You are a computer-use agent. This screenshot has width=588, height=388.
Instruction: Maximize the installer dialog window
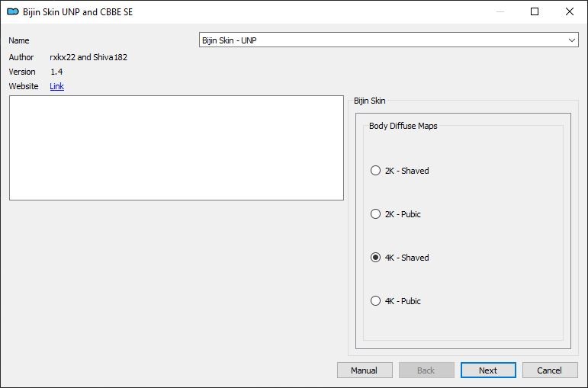click(x=535, y=12)
